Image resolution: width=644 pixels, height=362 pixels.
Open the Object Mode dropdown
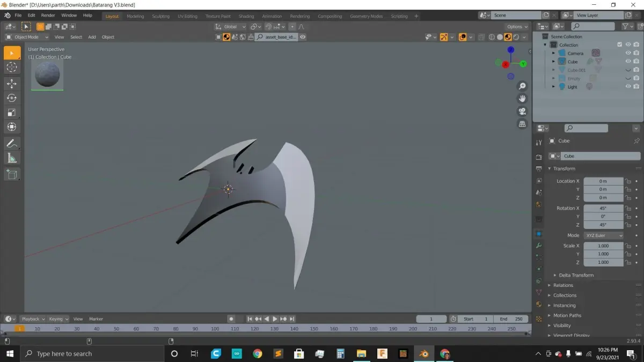click(27, 37)
